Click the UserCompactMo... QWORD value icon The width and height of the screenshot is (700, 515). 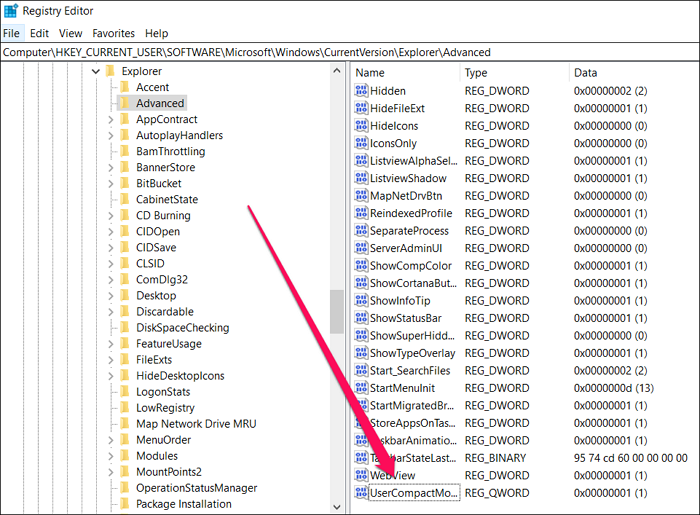coord(361,493)
